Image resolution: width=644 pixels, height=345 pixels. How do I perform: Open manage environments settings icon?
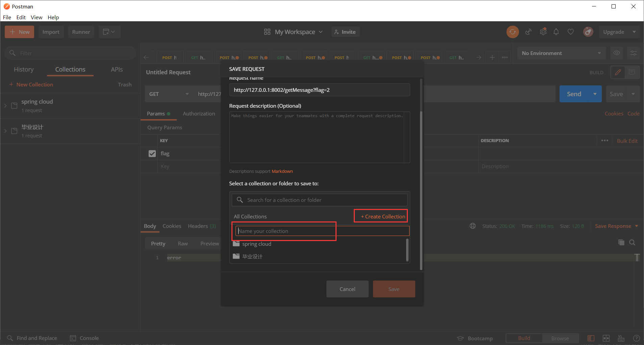[634, 53]
